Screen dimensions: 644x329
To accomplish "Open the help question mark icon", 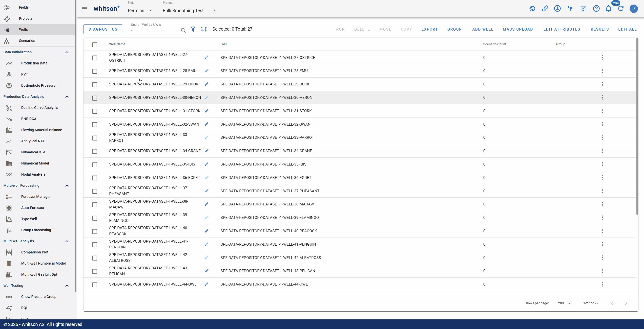I will pyautogui.click(x=596, y=9).
